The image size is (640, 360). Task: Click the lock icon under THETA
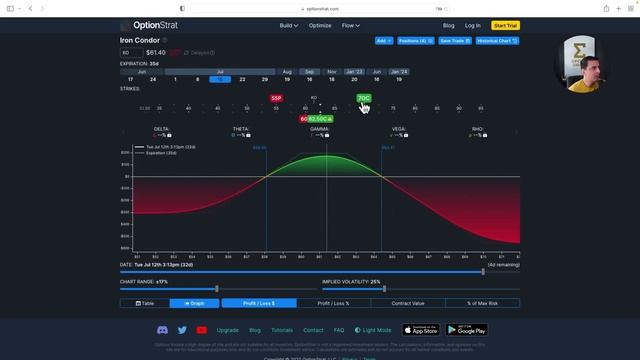(x=248, y=135)
